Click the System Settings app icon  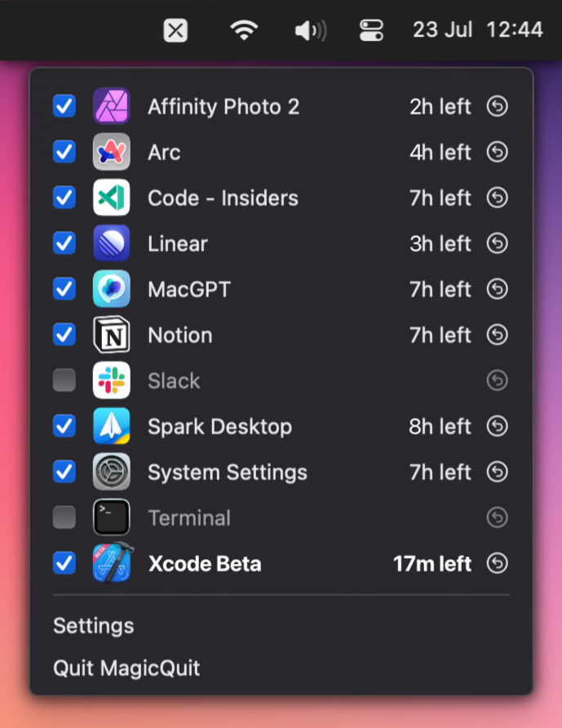pyautogui.click(x=112, y=472)
